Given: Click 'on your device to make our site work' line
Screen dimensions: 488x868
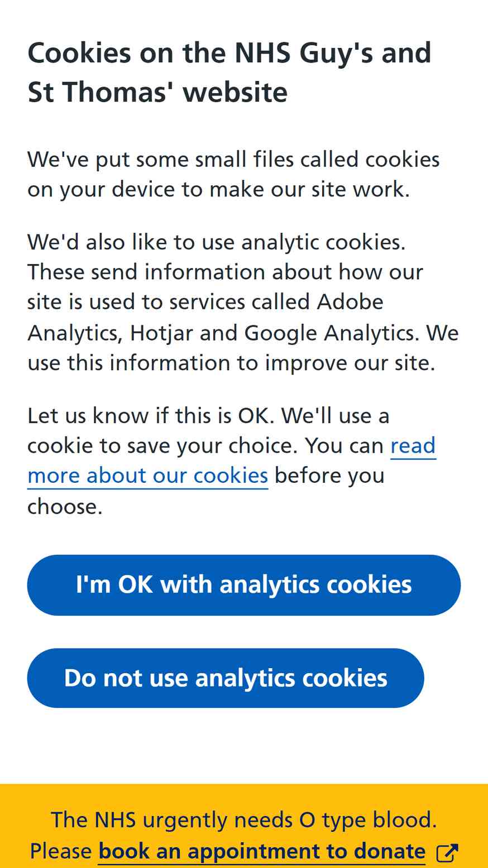Looking at the screenshot, I should pos(219,189).
